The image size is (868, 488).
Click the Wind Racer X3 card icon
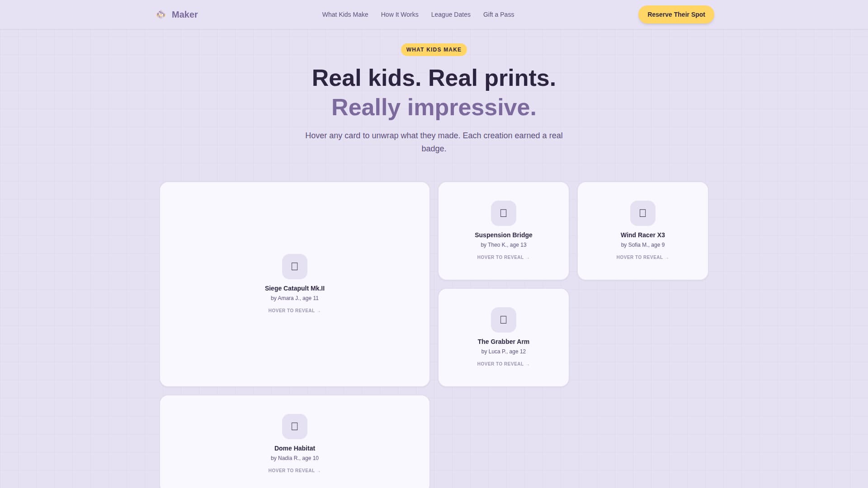pos(643,213)
